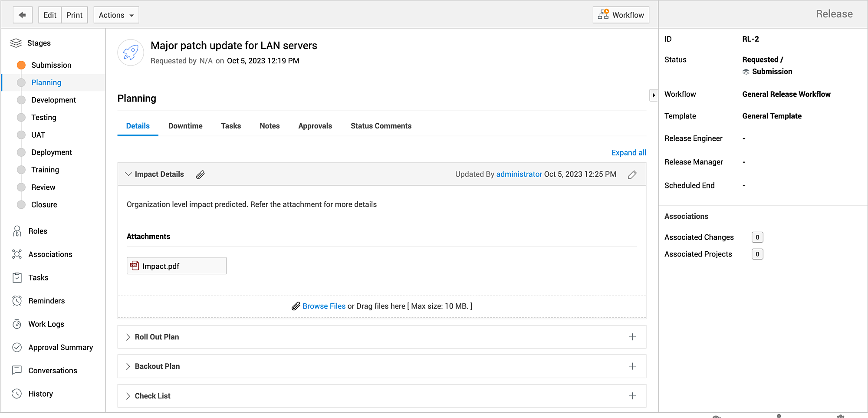Screen dimensions: 868x418
Task: Click the Submission status stage icon
Action: point(746,72)
